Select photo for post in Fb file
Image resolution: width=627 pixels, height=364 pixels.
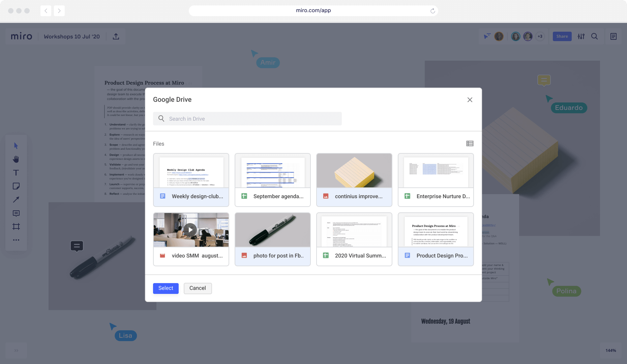pos(273,239)
